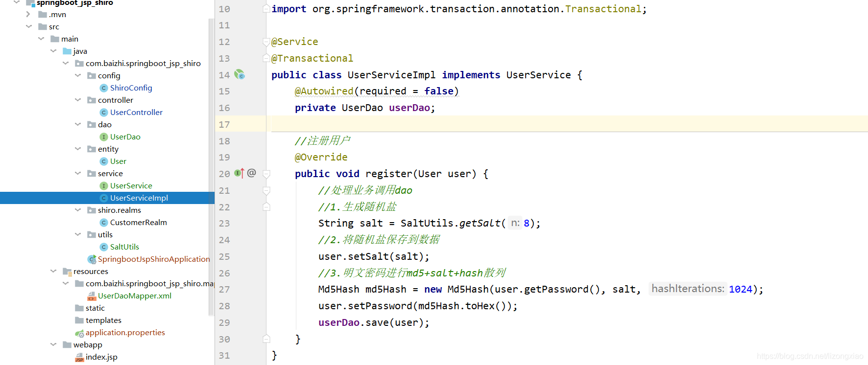Select the SpringbootJspShiroApplication class
868x365 pixels.
[x=154, y=259]
